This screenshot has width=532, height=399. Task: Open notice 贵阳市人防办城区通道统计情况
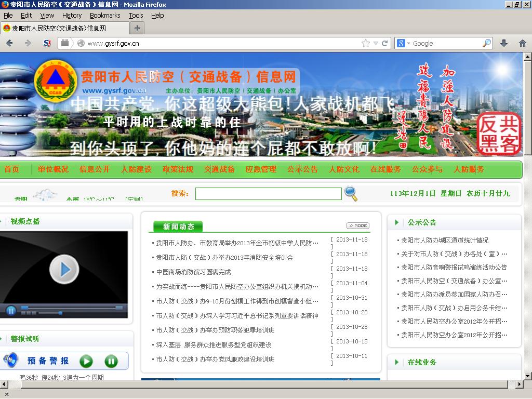(445, 240)
